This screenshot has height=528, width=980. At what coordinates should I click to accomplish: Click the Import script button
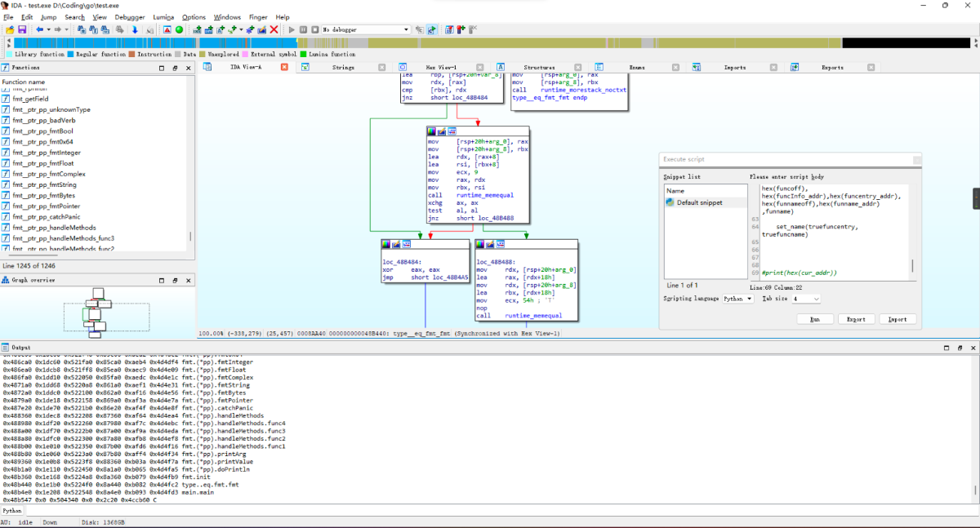point(897,319)
